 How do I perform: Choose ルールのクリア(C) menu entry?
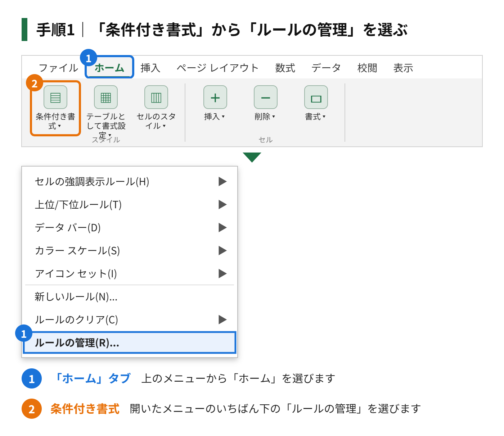coord(130,320)
